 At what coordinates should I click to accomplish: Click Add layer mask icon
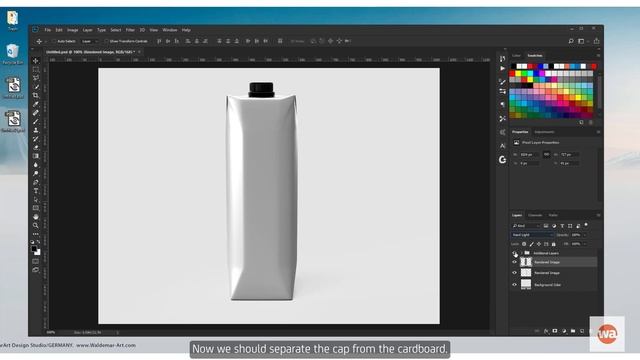555,331
